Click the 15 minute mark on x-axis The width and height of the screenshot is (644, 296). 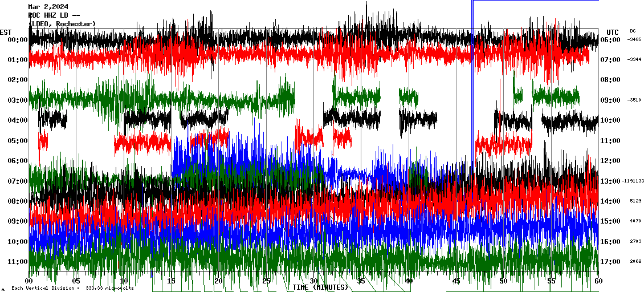tap(172, 281)
